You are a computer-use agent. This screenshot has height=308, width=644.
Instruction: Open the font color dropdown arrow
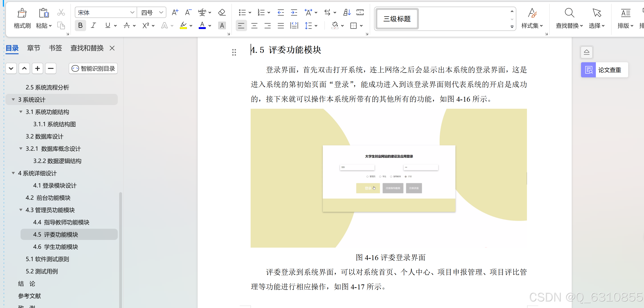click(210, 26)
